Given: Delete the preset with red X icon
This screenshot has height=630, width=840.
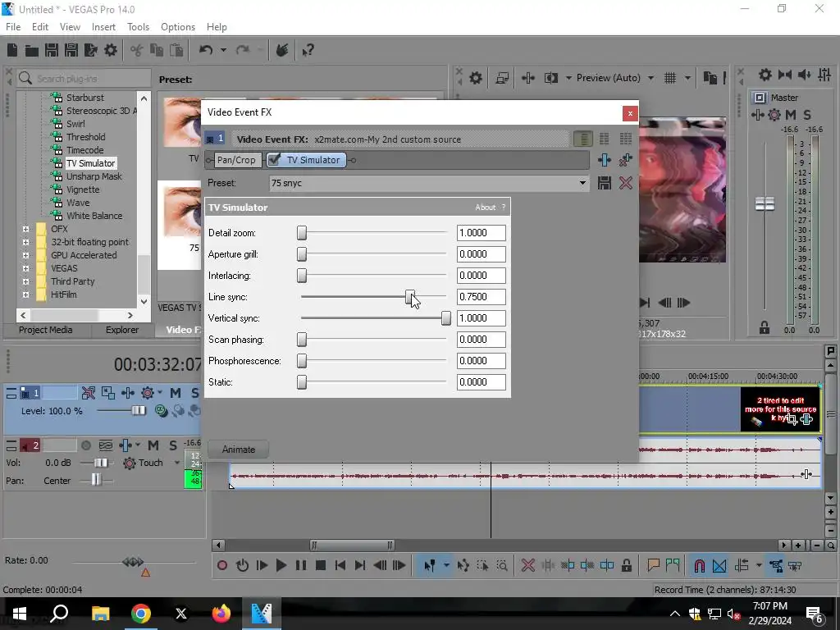Looking at the screenshot, I should [x=625, y=183].
